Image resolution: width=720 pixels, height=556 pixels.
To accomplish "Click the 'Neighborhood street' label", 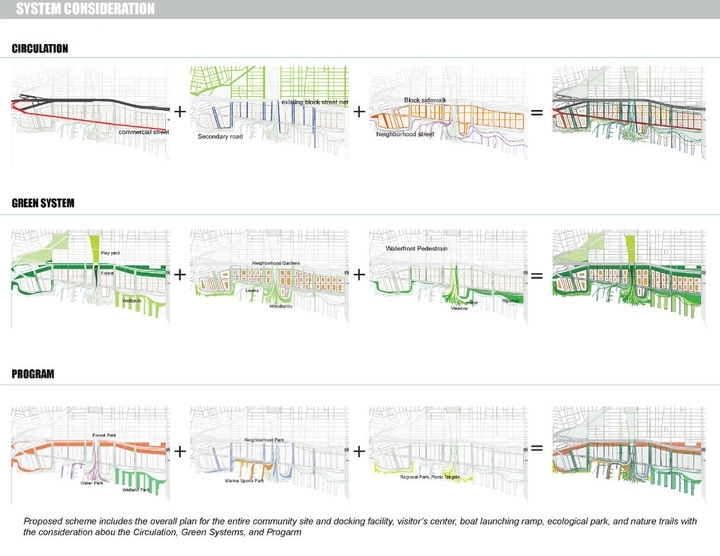I will tap(405, 134).
